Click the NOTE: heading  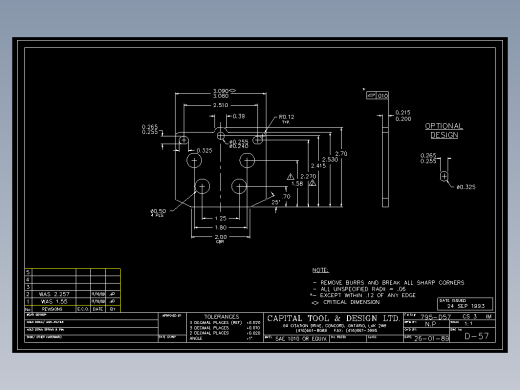pos(320,270)
